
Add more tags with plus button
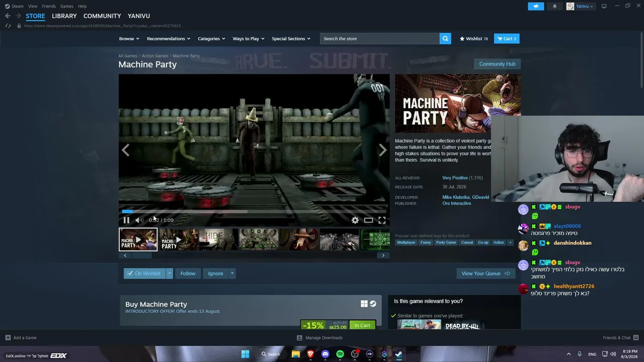coord(510,242)
